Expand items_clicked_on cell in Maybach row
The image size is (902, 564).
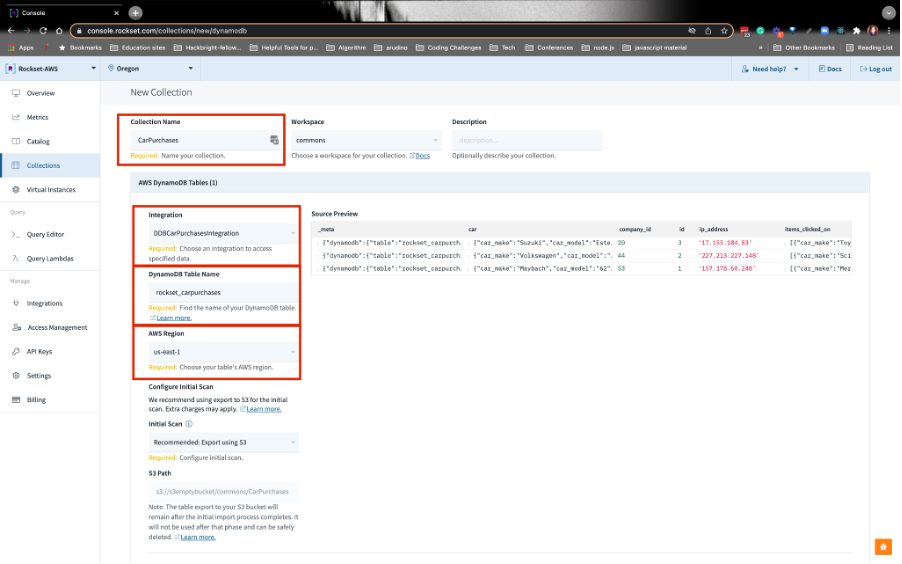(785, 269)
